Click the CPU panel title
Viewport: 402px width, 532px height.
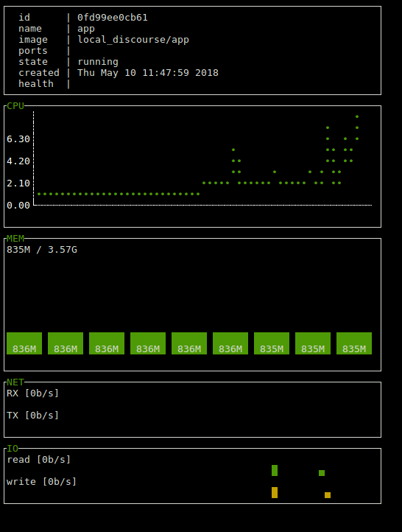[x=15, y=106]
